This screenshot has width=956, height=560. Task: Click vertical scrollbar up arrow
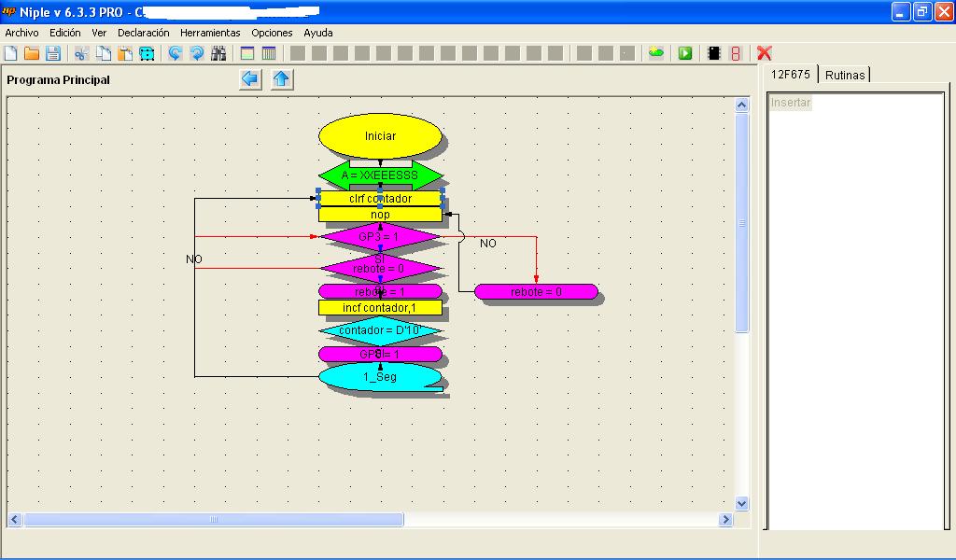click(741, 105)
